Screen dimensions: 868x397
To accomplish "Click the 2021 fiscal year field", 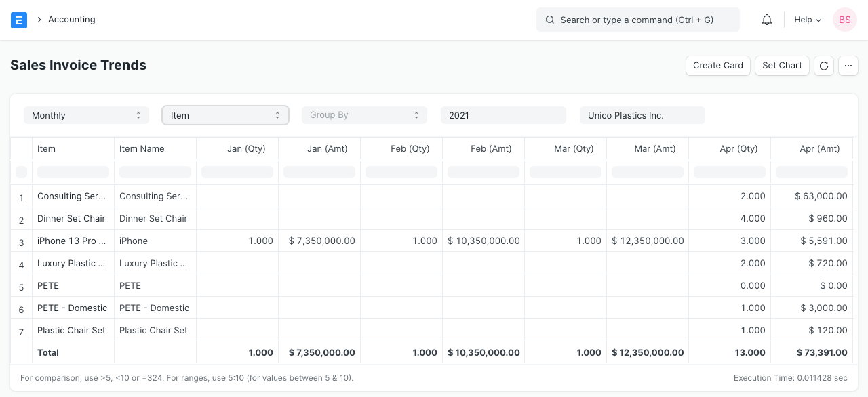I will [503, 115].
